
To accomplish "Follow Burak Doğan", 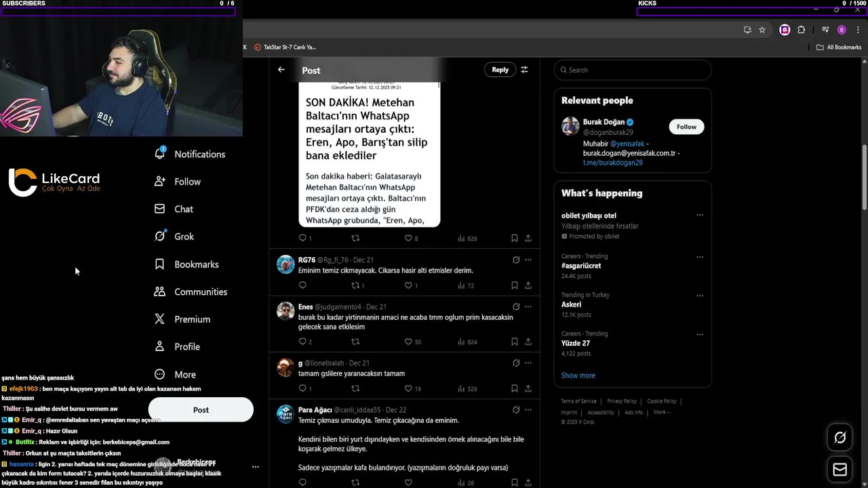I will (x=686, y=127).
